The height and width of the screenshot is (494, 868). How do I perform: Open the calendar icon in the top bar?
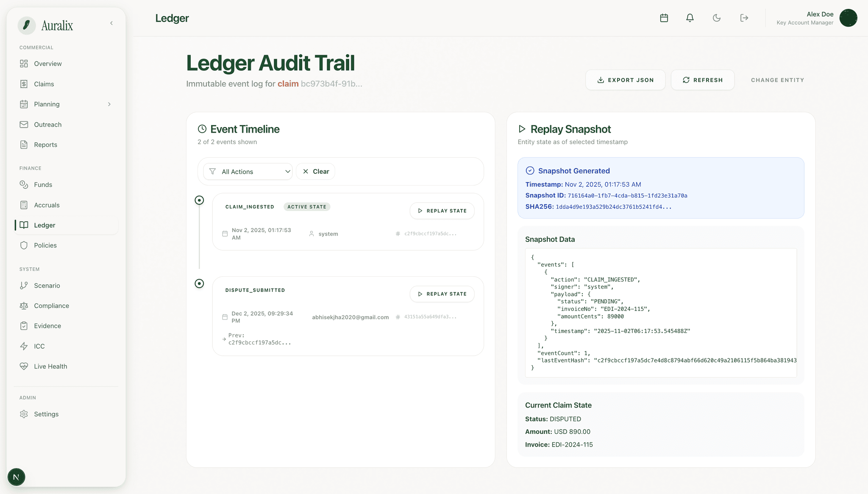tap(664, 18)
